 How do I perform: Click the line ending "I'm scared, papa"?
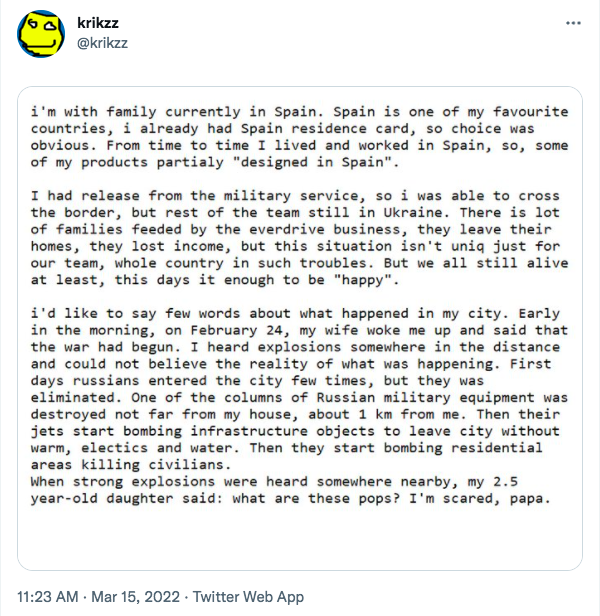291,499
